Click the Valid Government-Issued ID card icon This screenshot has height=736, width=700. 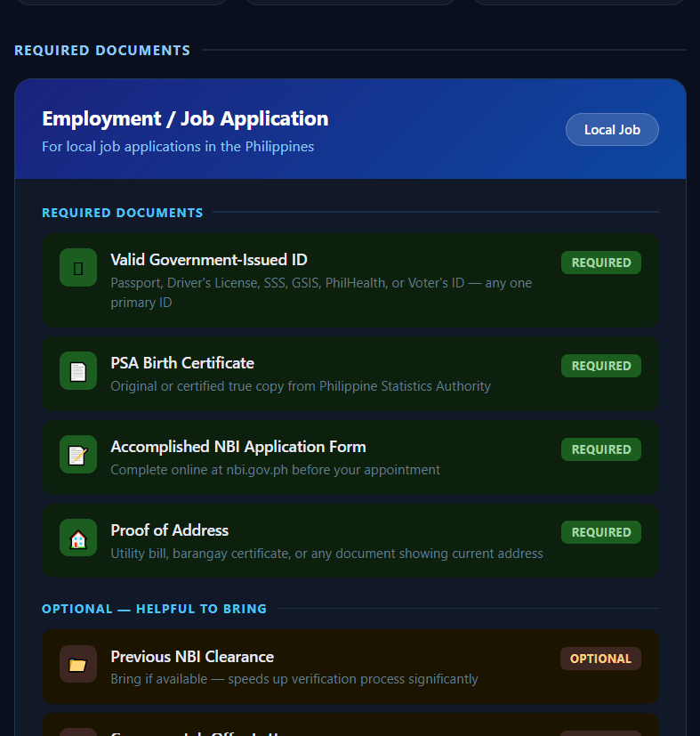pyautogui.click(x=78, y=268)
